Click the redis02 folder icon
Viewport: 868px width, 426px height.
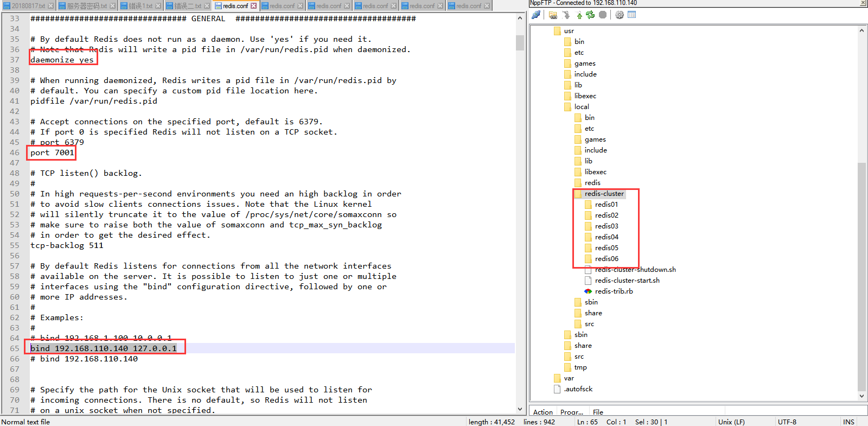pyautogui.click(x=588, y=215)
